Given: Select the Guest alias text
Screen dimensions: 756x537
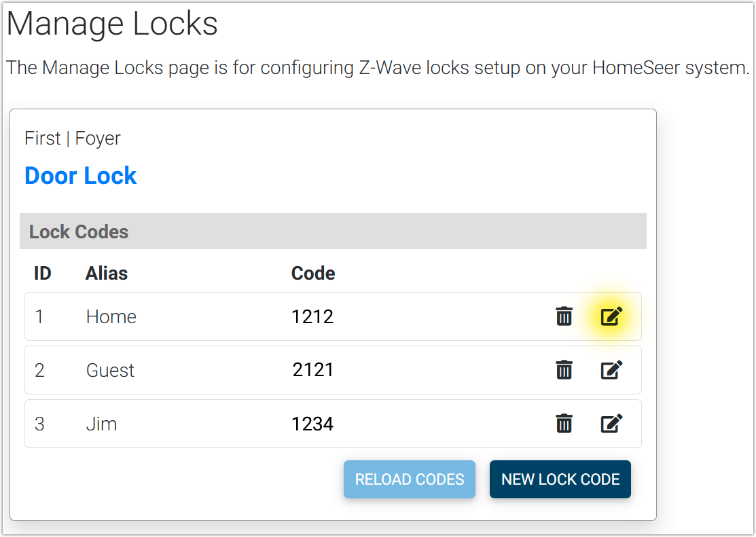Looking at the screenshot, I should [x=111, y=371].
